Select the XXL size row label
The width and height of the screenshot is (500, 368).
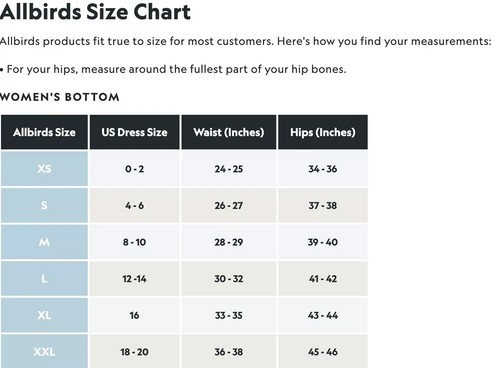tap(44, 351)
